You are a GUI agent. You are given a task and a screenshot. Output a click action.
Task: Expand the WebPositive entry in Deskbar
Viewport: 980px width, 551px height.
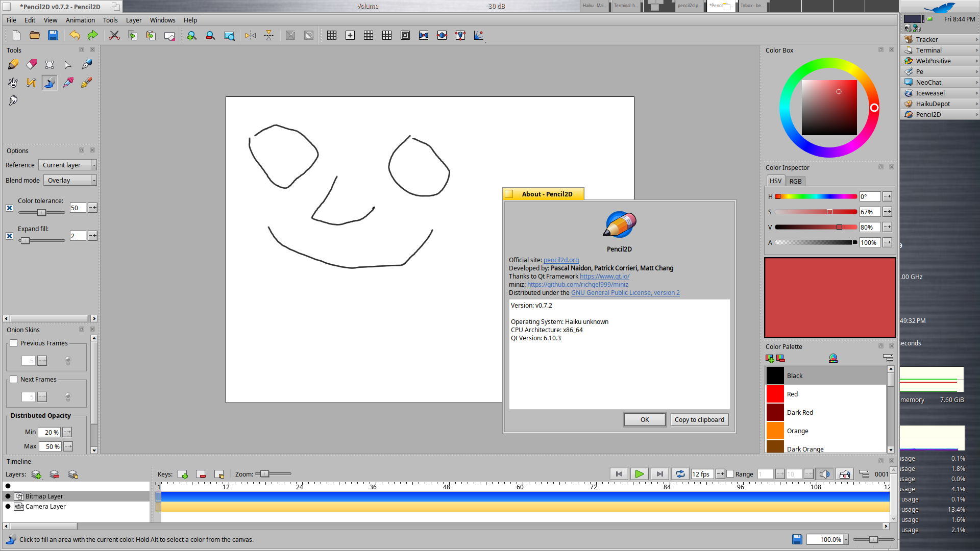(x=940, y=61)
